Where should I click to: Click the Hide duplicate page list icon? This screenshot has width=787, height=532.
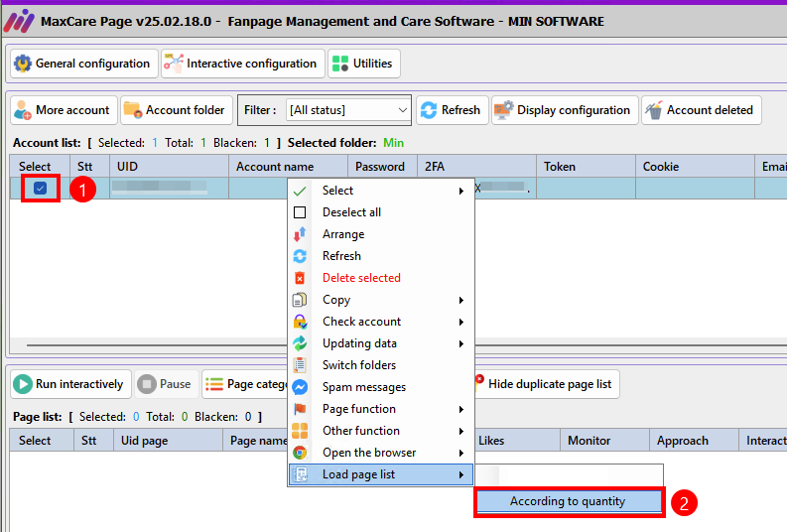coord(479,381)
